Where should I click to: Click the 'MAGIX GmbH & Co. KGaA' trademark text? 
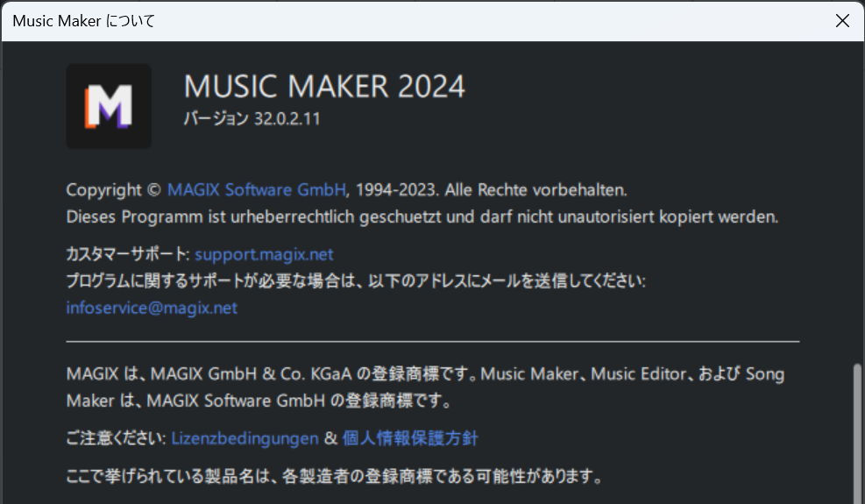click(251, 374)
